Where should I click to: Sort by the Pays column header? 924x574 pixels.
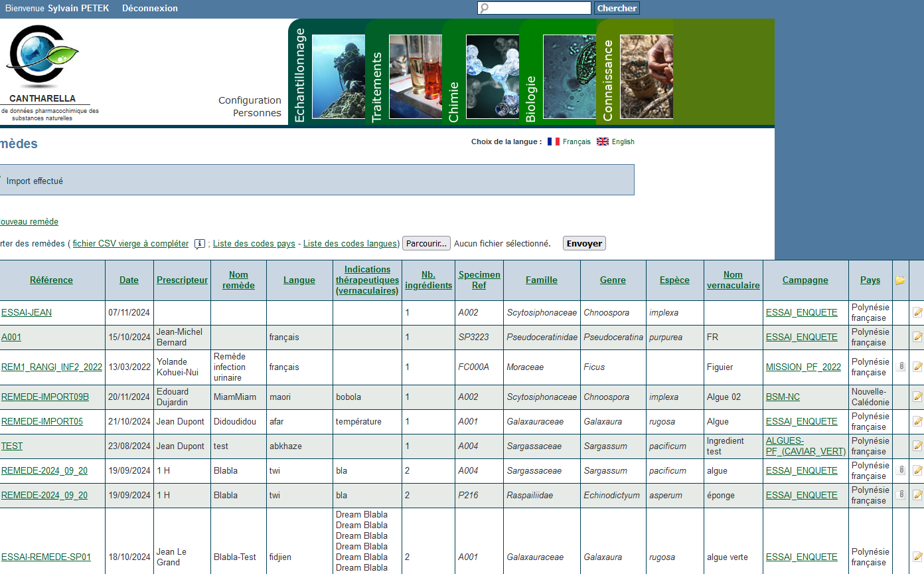(870, 280)
